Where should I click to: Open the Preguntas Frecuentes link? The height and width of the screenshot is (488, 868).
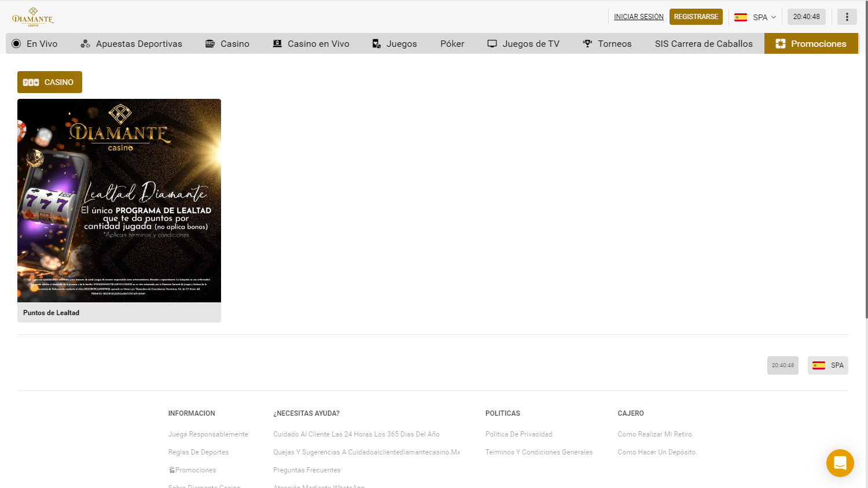(x=307, y=470)
